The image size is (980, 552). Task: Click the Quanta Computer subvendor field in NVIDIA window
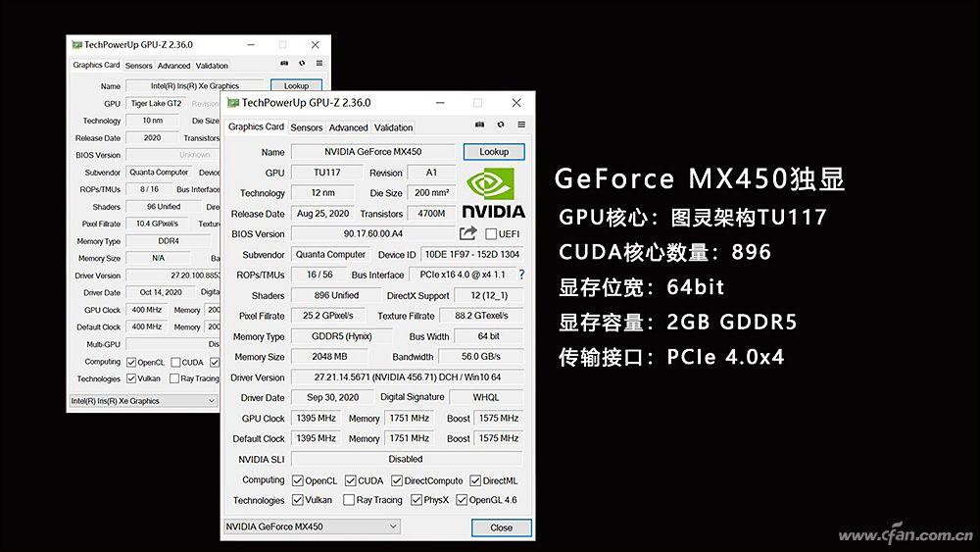click(x=330, y=255)
